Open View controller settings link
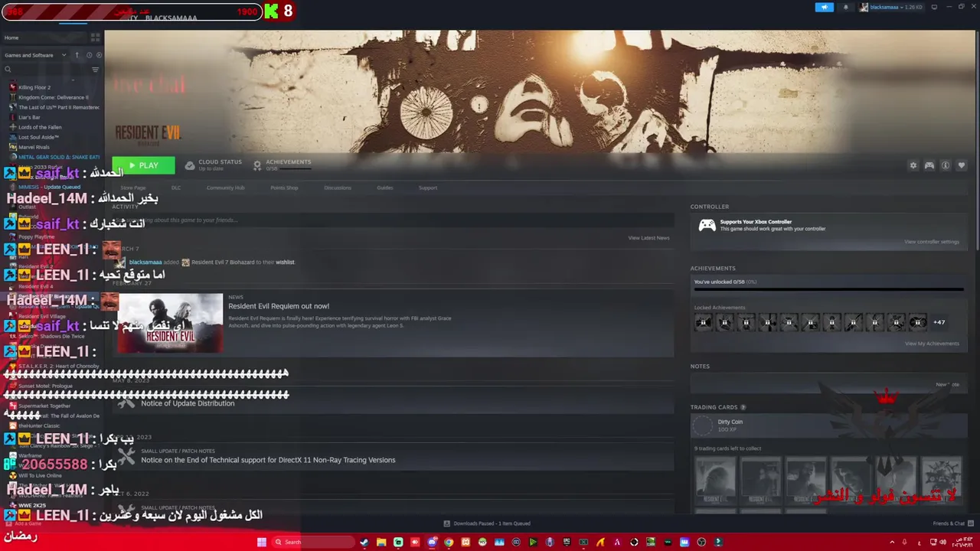The image size is (980, 551). point(931,242)
